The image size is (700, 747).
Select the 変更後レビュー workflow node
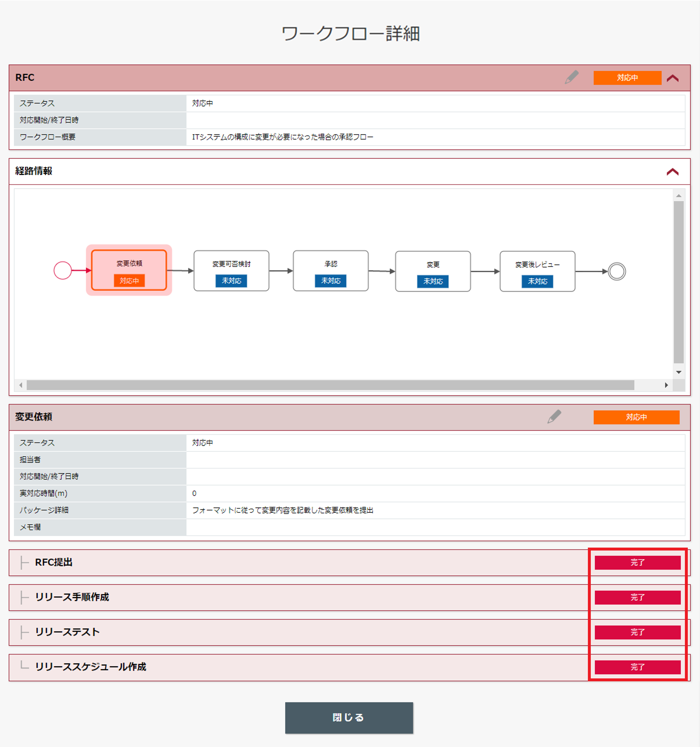coord(537,271)
